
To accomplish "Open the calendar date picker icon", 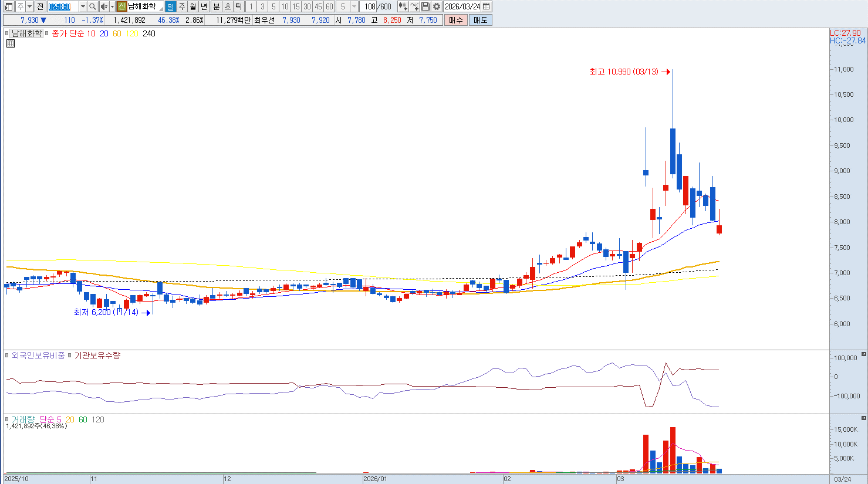I will (487, 6).
